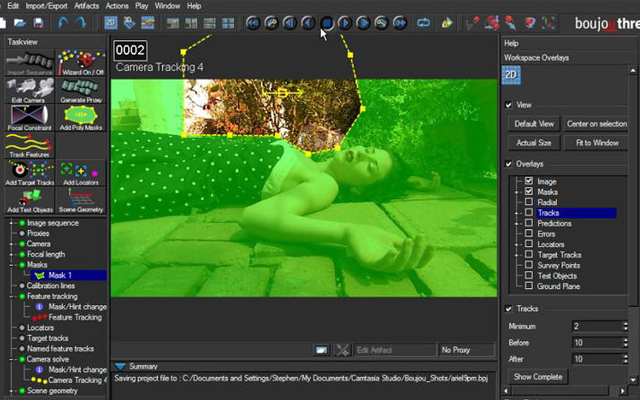
Task: Expand the Target Tracks overlay sub-items
Action: pyautogui.click(x=517, y=255)
